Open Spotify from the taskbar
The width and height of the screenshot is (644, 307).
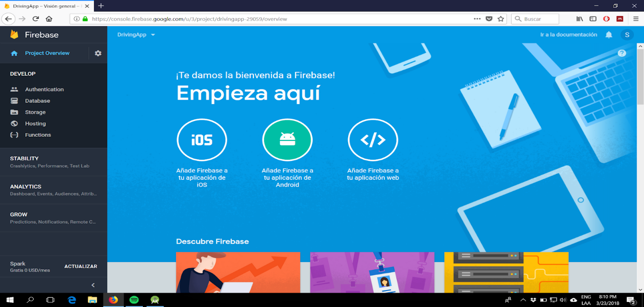pyautogui.click(x=134, y=300)
